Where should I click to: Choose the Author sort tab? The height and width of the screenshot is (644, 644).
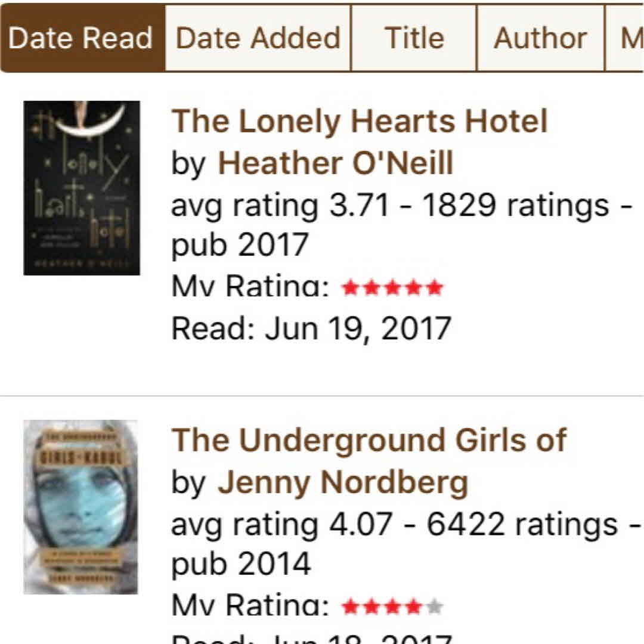click(x=540, y=39)
